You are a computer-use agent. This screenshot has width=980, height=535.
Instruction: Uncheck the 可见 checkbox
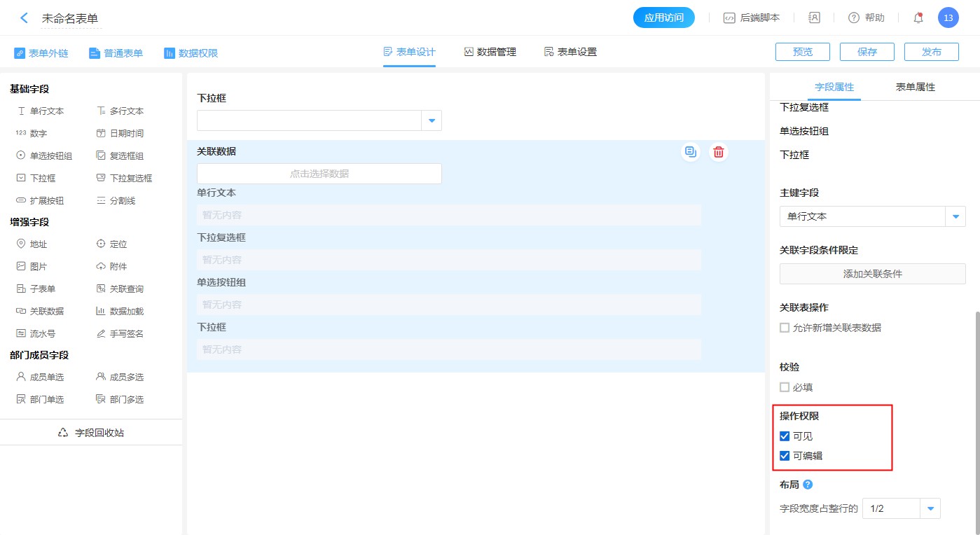[785, 436]
